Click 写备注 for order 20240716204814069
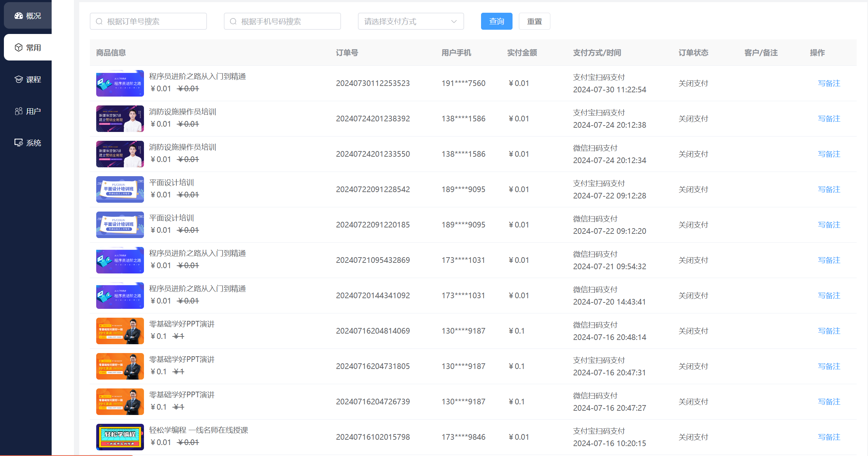The height and width of the screenshot is (456, 868). pos(829,331)
